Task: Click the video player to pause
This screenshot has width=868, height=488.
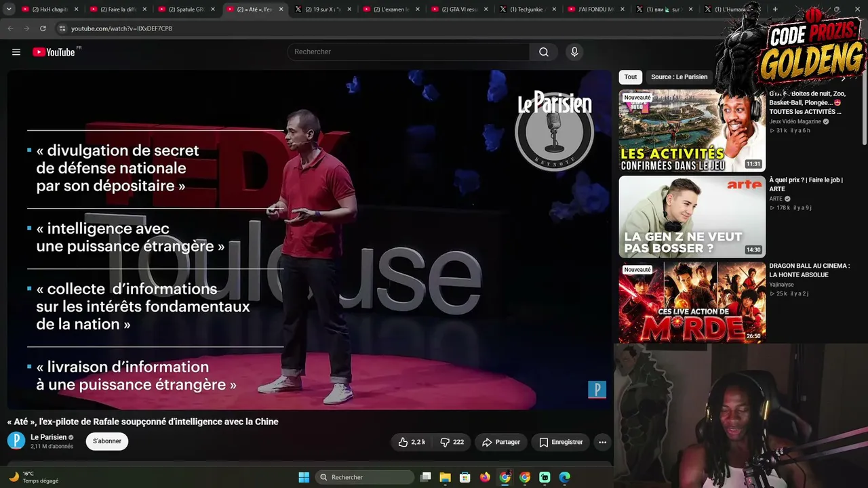Action: pyautogui.click(x=309, y=239)
